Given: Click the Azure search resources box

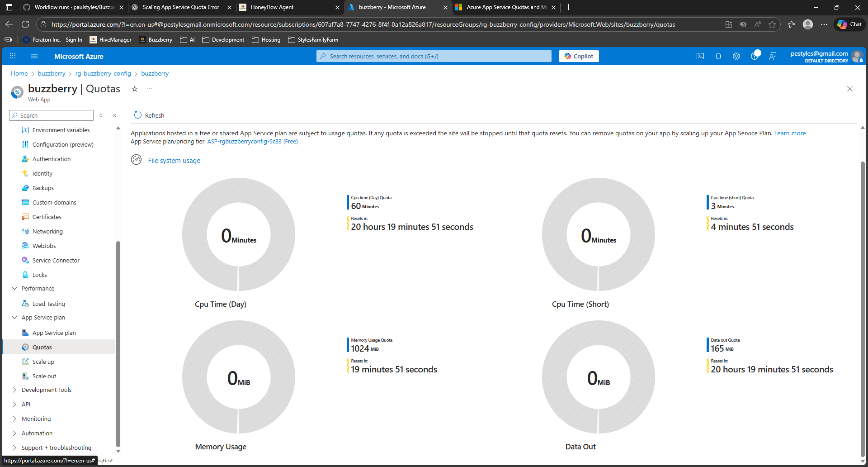Looking at the screenshot, I should pyautogui.click(x=434, y=56).
